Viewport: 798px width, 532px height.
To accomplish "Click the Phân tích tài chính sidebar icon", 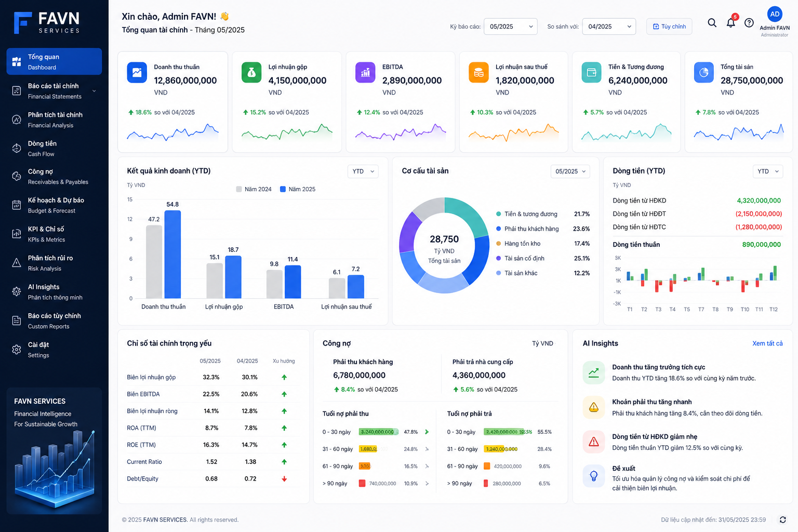I will (x=17, y=119).
